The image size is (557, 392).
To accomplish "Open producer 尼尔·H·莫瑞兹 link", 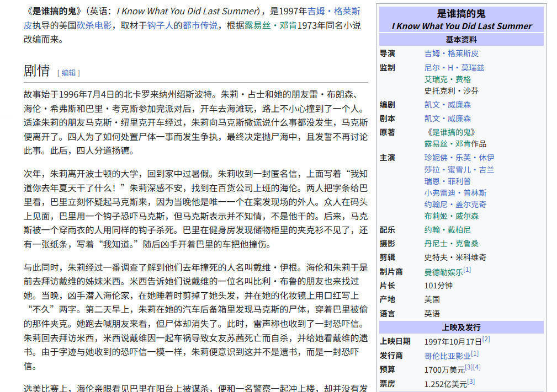I will pos(454,68).
